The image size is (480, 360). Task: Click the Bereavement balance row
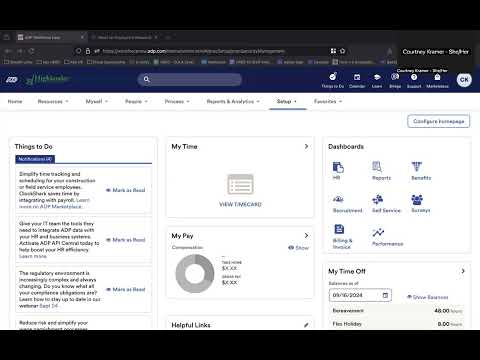(397, 311)
